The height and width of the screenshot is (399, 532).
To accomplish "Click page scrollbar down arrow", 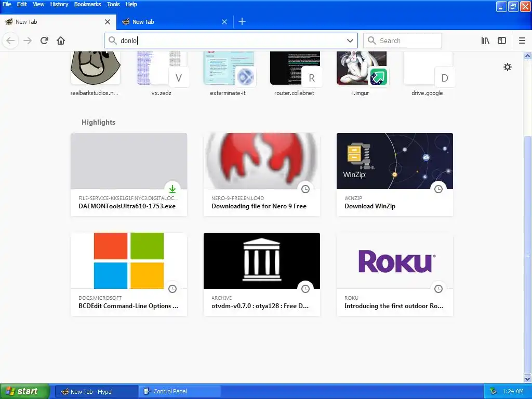I will point(528,379).
